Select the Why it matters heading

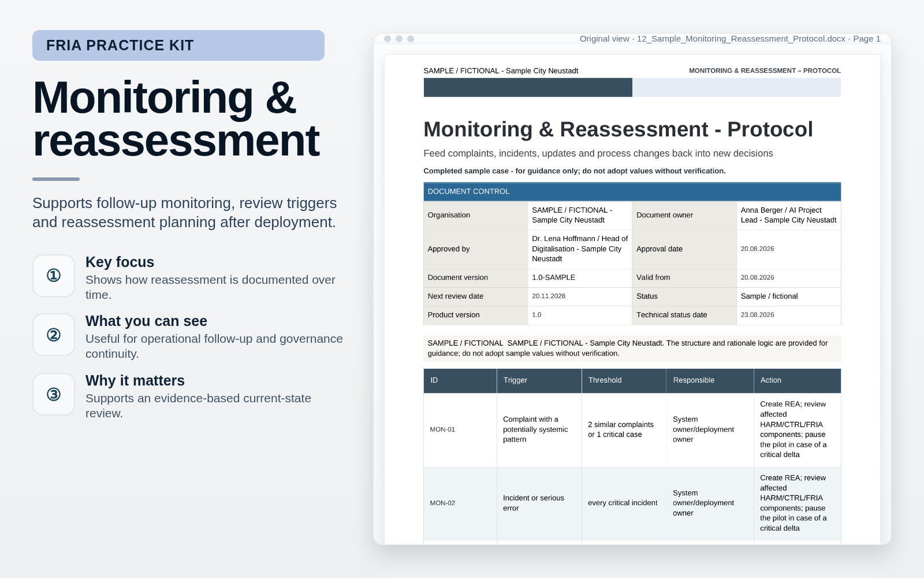click(135, 380)
